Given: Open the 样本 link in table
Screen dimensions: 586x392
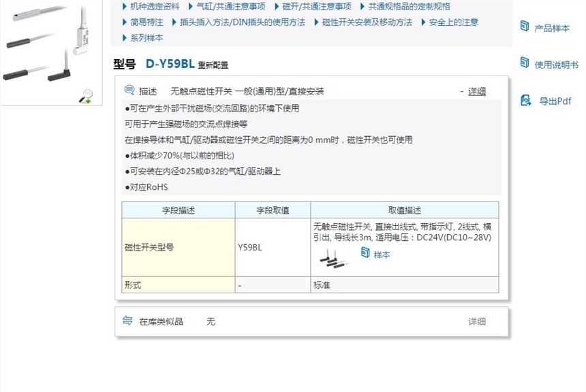Looking at the screenshot, I should [x=382, y=255].
